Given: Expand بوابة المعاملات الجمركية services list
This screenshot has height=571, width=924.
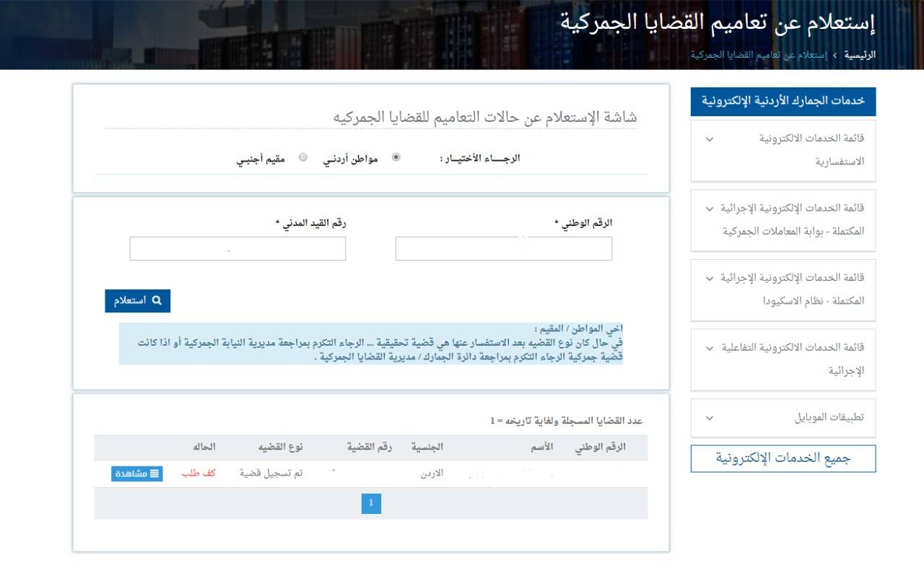Looking at the screenshot, I should [x=709, y=209].
